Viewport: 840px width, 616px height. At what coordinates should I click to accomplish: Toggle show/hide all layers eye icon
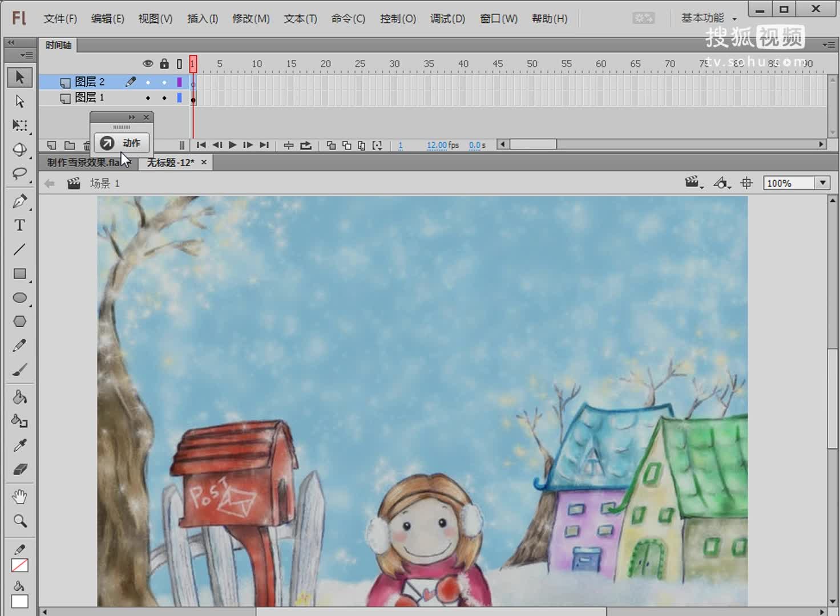click(148, 64)
